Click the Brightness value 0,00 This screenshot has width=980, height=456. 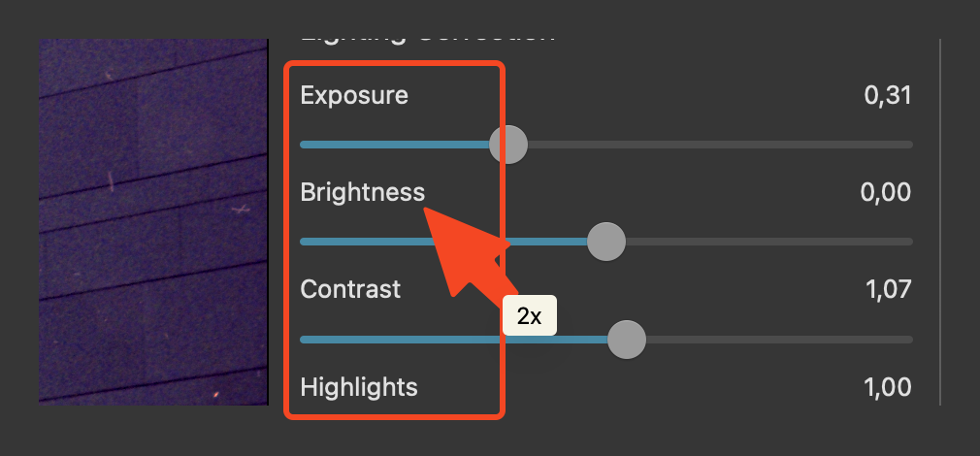[885, 192]
